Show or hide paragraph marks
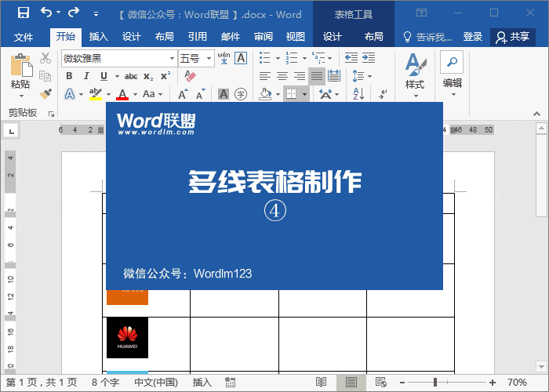Screen dimensions: 549x392 383,94
